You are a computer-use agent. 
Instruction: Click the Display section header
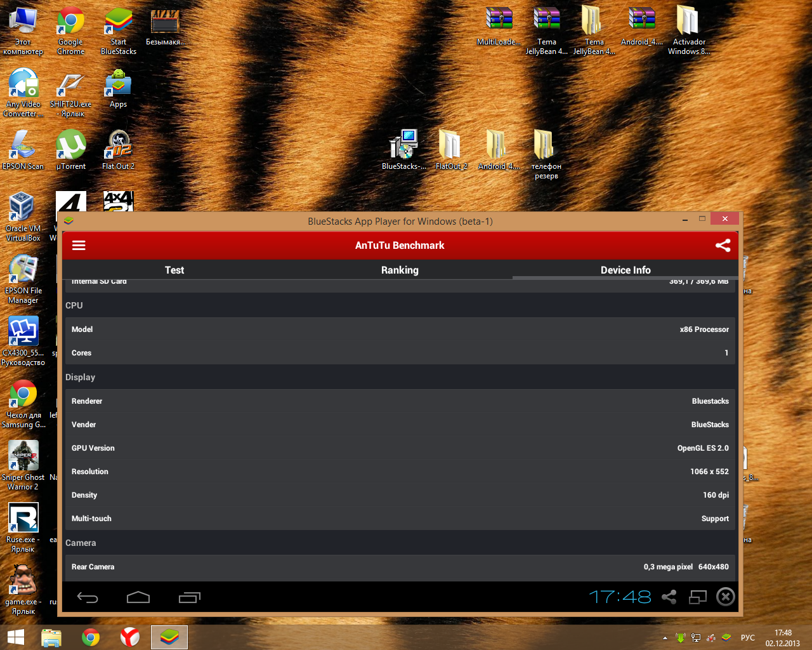click(80, 377)
